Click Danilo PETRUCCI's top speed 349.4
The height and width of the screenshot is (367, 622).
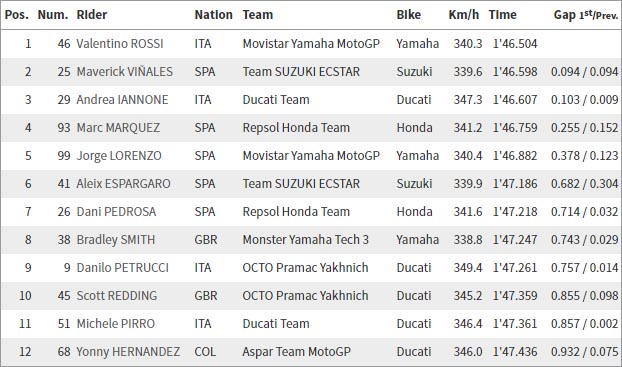(x=468, y=268)
